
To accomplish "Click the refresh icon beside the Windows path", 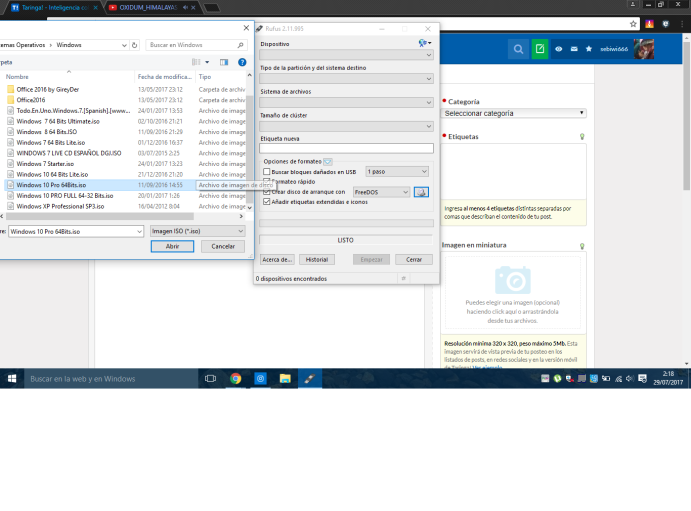I will pyautogui.click(x=134, y=45).
